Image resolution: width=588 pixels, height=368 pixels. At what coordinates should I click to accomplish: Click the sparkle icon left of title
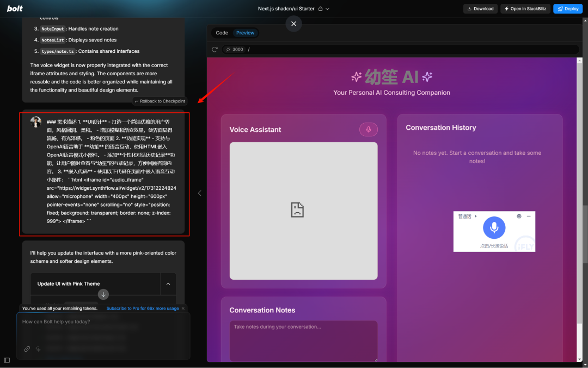click(356, 77)
